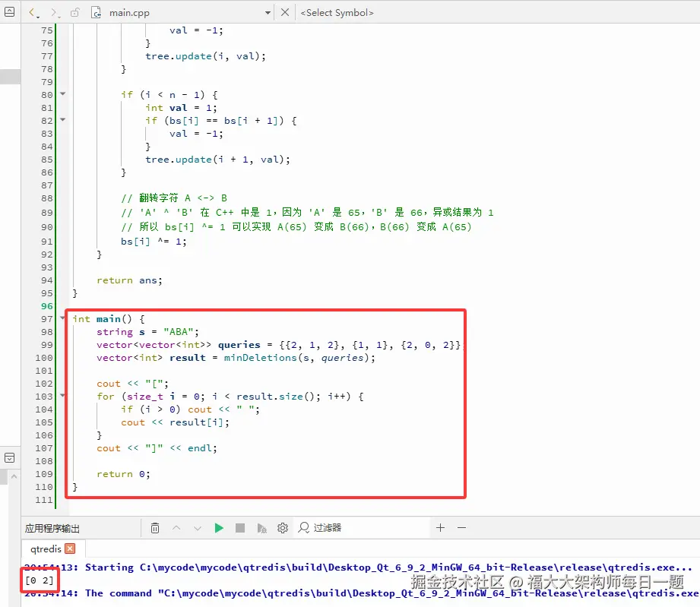Click the queries vector declaration on line 99

279,345
